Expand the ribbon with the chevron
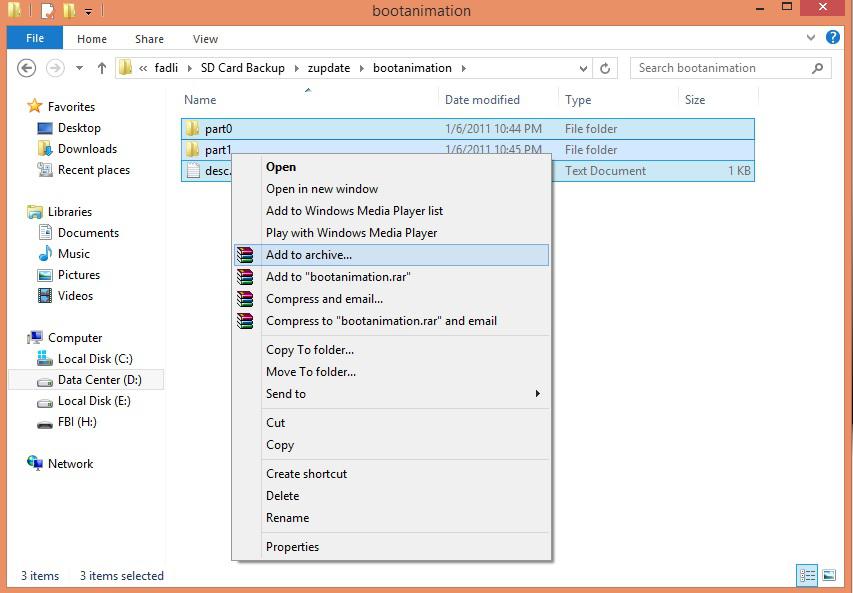 coord(812,38)
